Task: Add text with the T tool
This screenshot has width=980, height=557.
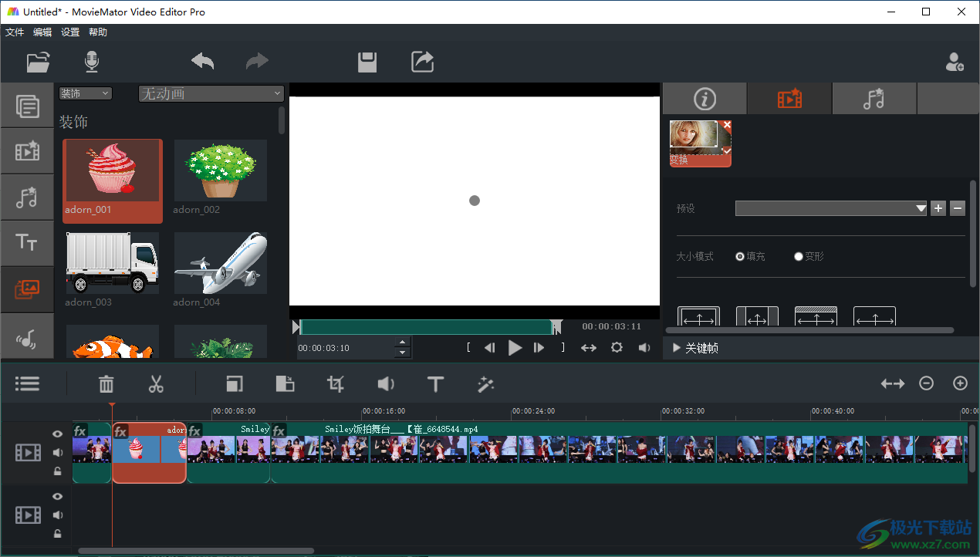Action: tap(435, 383)
